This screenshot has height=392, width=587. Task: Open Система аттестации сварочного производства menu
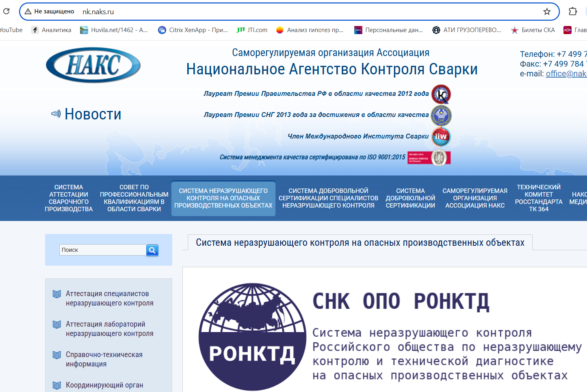pos(69,198)
